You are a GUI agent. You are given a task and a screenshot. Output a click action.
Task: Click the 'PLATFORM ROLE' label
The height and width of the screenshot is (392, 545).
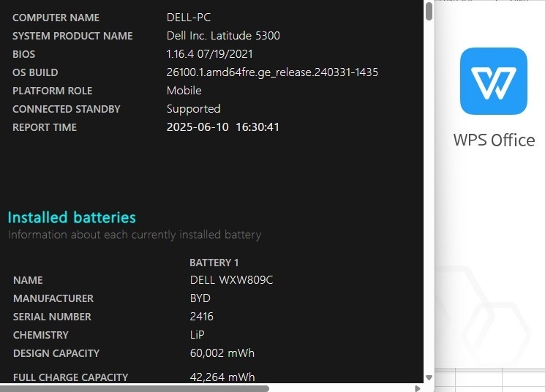coord(53,91)
